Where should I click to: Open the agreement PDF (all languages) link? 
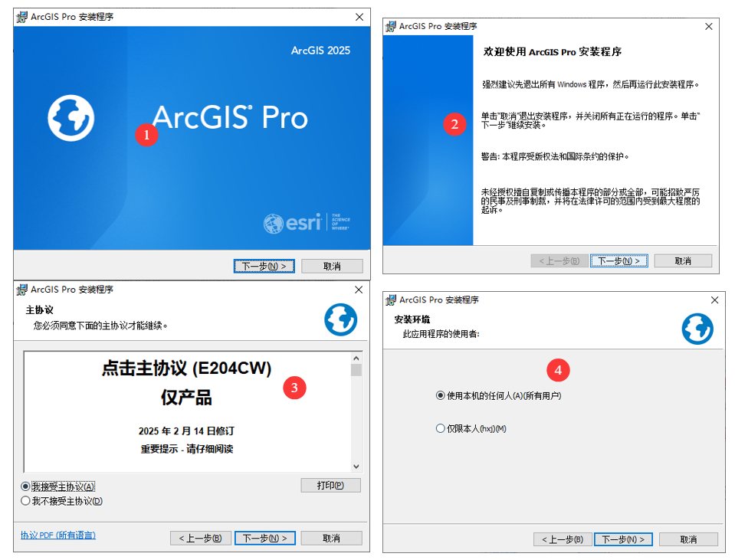(x=58, y=535)
